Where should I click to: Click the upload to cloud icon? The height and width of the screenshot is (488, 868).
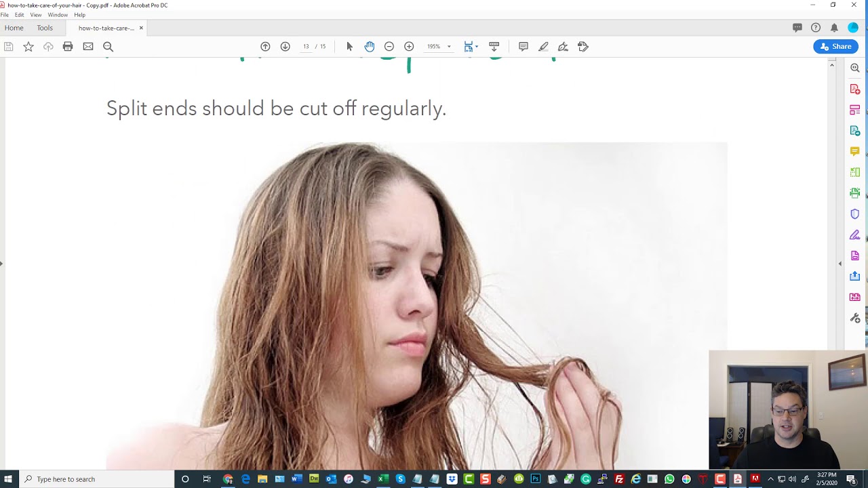(48, 47)
